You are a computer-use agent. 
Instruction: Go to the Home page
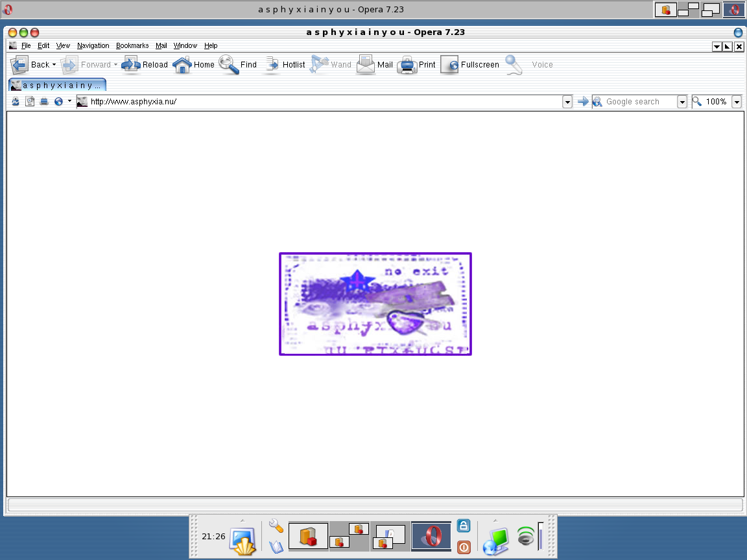point(193,64)
